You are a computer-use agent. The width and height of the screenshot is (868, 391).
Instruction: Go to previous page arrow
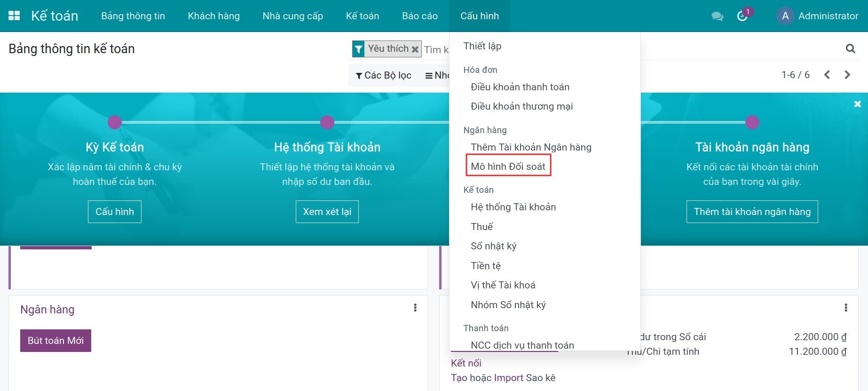[x=827, y=75]
